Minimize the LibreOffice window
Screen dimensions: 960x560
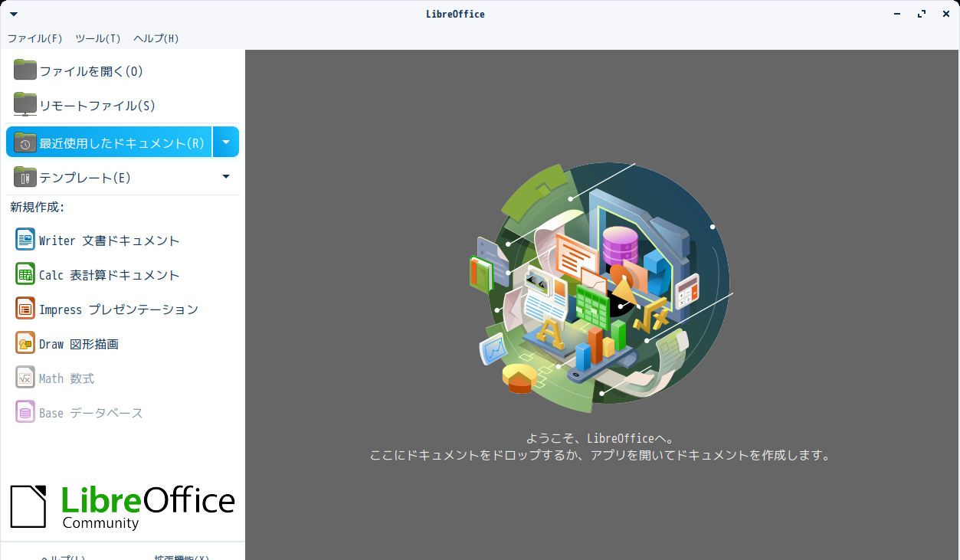pos(897,14)
